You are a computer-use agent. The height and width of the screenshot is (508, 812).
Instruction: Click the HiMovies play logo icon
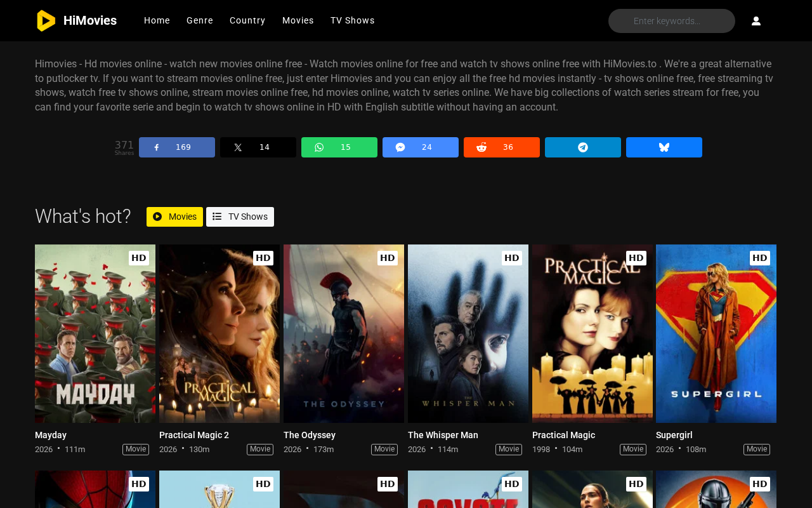(x=46, y=21)
